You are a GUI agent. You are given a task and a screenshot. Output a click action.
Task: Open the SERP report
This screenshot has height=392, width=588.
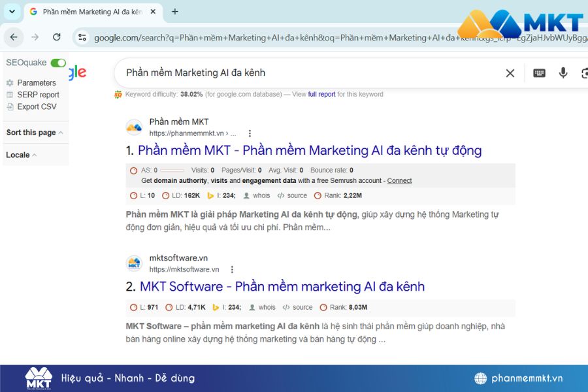click(38, 95)
